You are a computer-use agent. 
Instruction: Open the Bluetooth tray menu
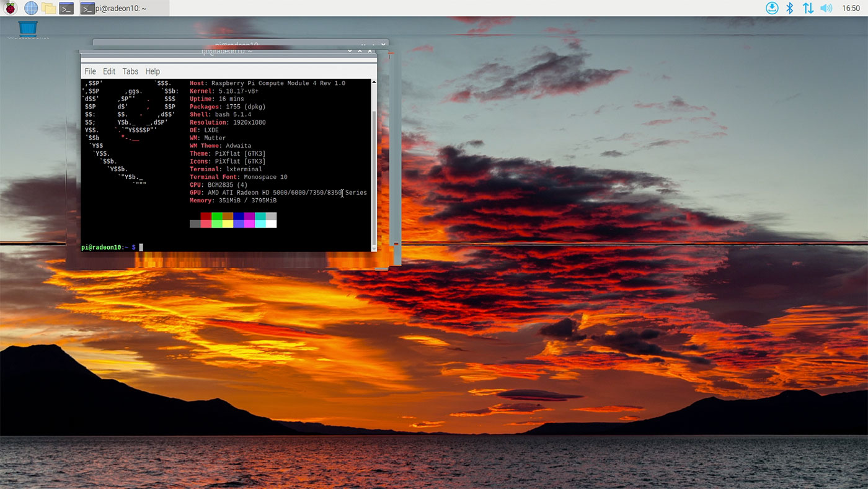tap(790, 8)
